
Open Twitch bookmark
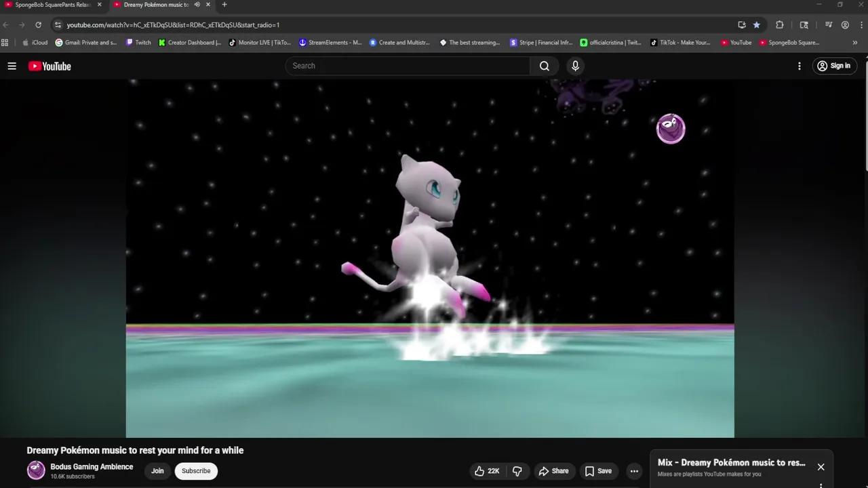coord(139,43)
